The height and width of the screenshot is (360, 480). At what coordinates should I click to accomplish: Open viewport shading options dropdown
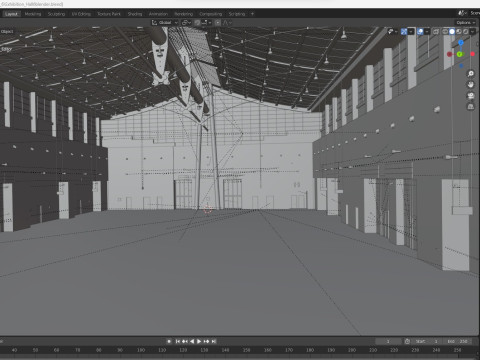pos(472,32)
